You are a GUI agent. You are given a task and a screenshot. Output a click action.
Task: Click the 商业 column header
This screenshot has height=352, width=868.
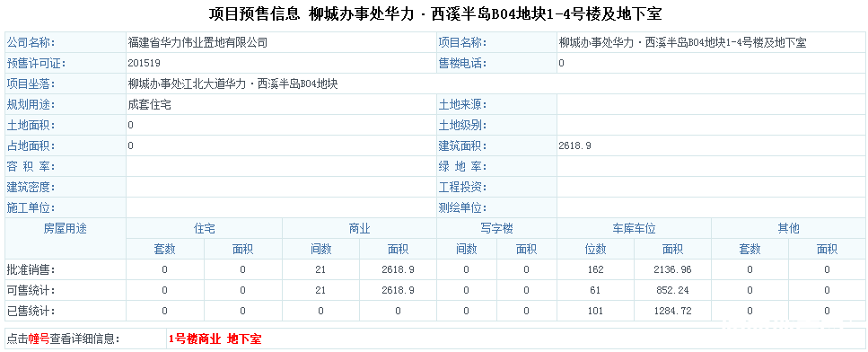[359, 229]
